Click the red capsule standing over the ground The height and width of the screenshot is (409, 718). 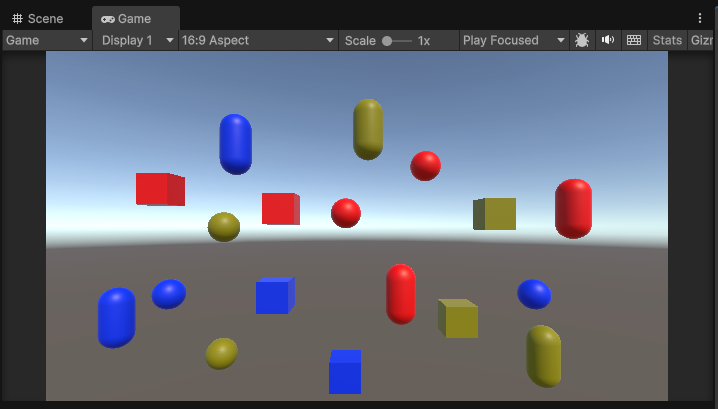[x=401, y=294]
